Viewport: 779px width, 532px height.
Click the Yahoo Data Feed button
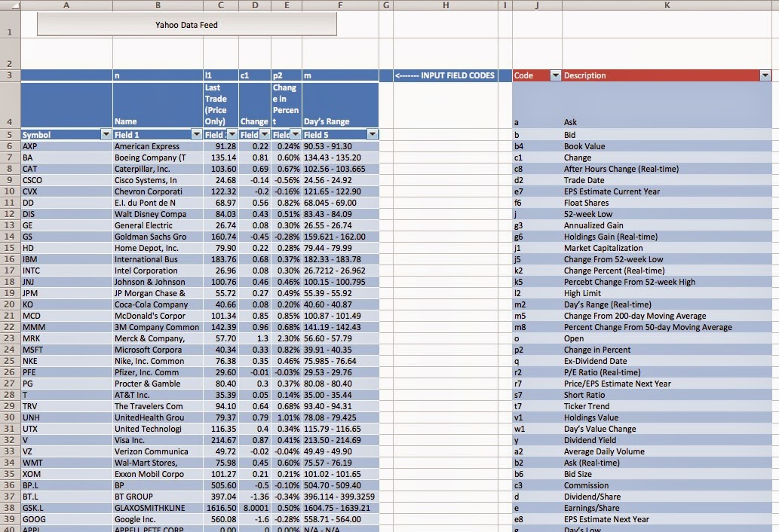point(187,24)
